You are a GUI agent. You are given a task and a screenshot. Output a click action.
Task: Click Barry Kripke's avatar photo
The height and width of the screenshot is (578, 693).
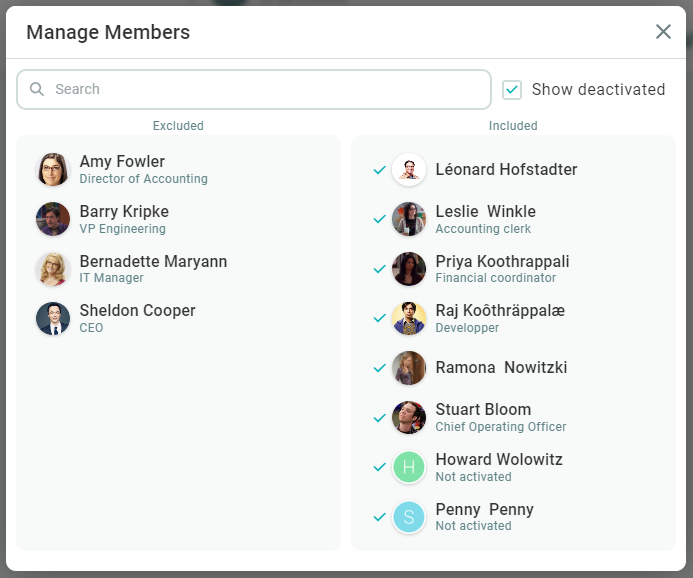[53, 219]
